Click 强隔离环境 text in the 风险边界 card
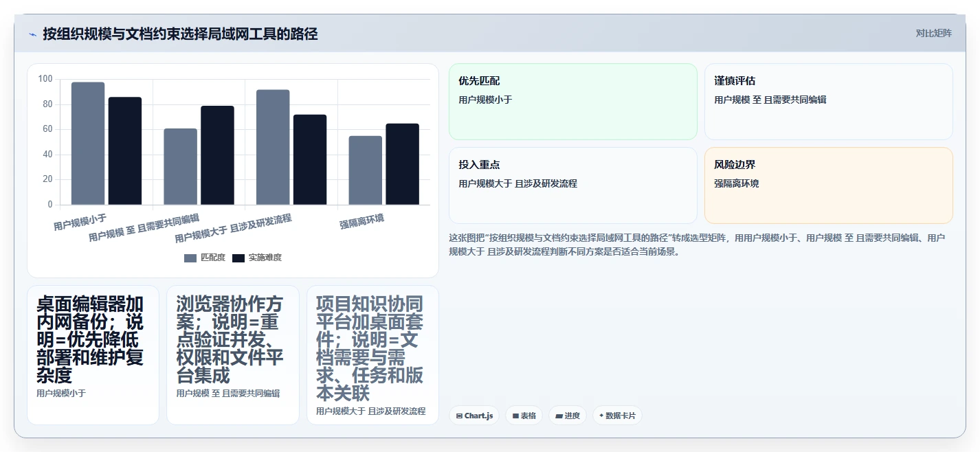The height and width of the screenshot is (452, 980). pyautogui.click(x=737, y=183)
